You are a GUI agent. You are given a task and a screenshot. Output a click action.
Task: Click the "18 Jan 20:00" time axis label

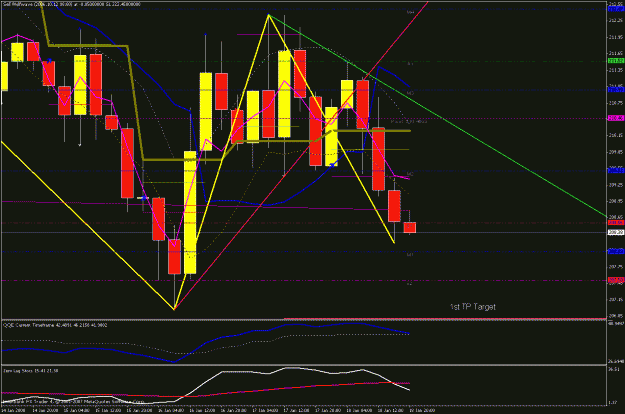point(422,410)
